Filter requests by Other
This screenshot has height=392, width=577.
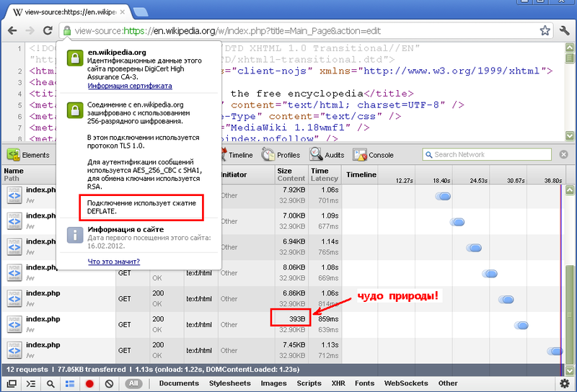[448, 383]
